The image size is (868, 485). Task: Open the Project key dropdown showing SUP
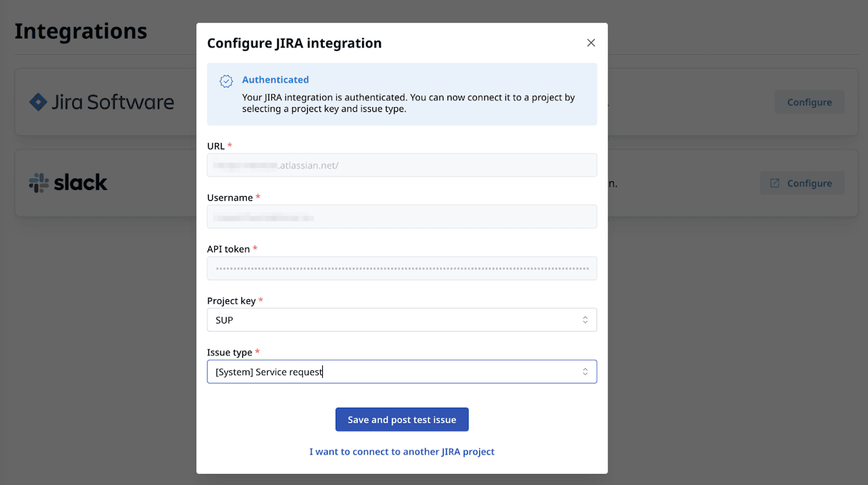pos(401,319)
